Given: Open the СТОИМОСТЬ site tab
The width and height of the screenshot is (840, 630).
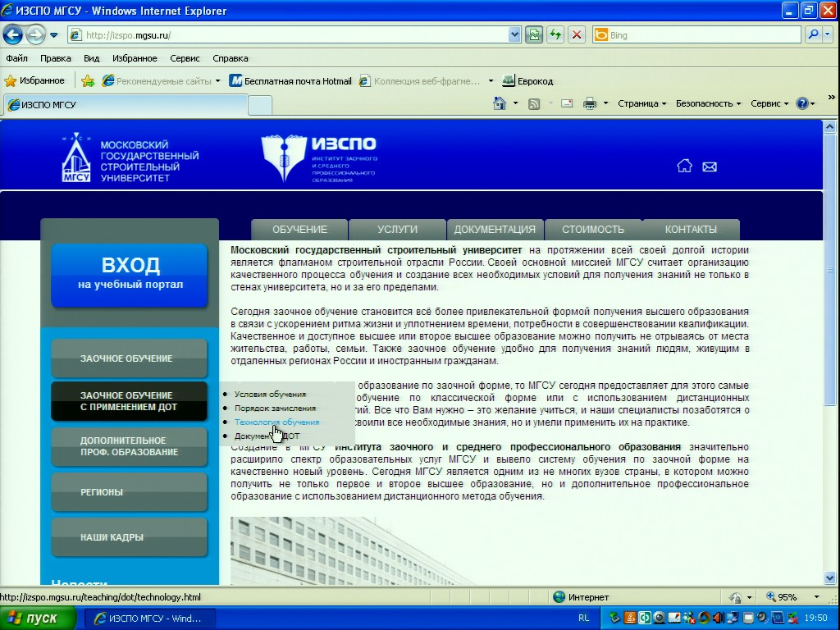Looking at the screenshot, I should point(592,230).
